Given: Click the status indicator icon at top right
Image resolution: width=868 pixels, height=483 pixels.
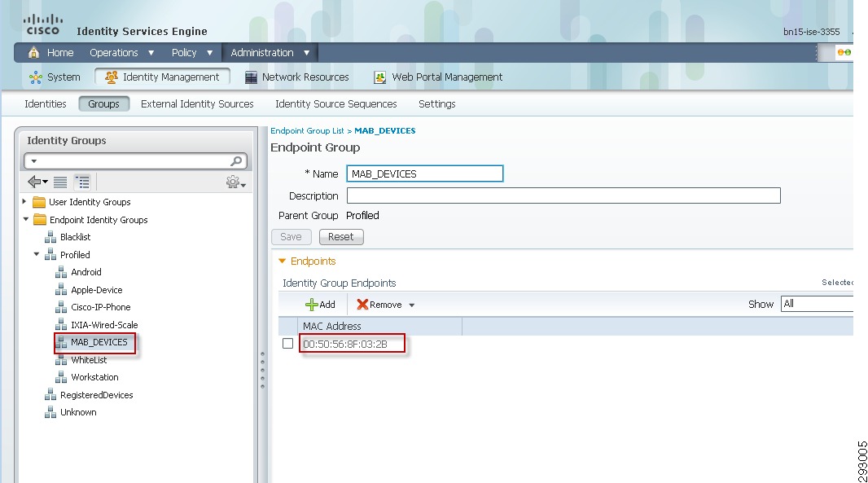Looking at the screenshot, I should click(844, 53).
